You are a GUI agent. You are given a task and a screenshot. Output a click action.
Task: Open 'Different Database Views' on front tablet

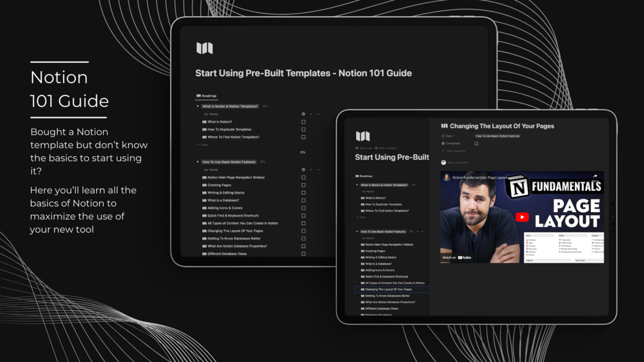click(x=381, y=309)
